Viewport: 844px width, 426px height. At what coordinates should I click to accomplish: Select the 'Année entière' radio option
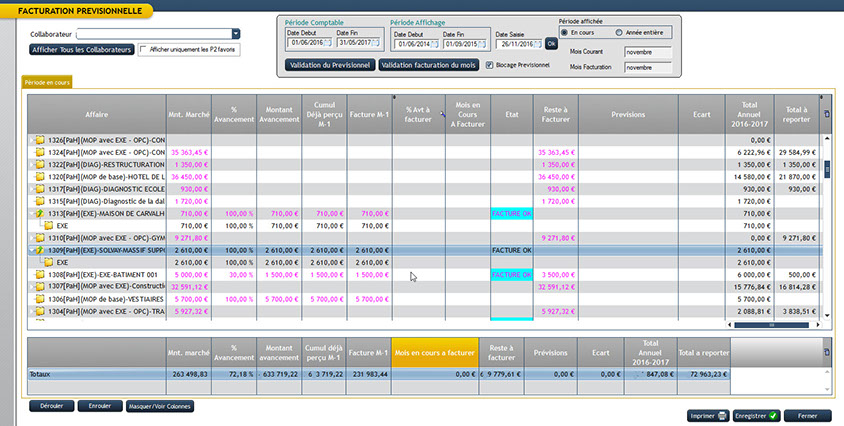[619, 32]
